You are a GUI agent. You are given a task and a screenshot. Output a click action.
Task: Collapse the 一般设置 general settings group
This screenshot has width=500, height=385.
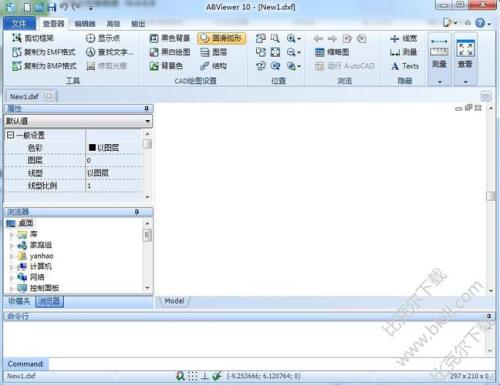(x=10, y=135)
